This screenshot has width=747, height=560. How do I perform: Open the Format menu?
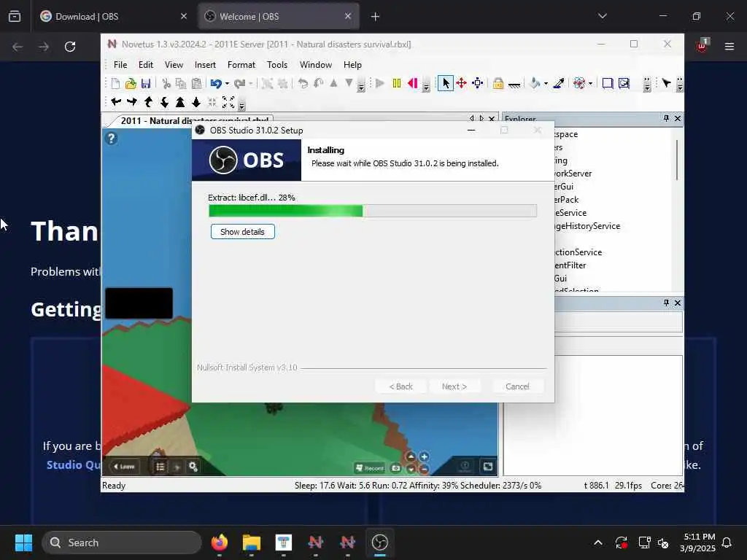pos(241,65)
